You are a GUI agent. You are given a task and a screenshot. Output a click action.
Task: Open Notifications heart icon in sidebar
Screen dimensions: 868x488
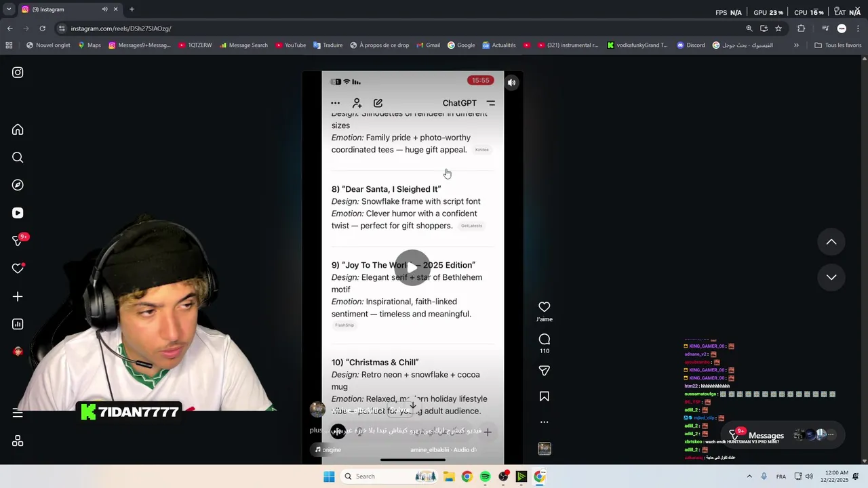[18, 268]
